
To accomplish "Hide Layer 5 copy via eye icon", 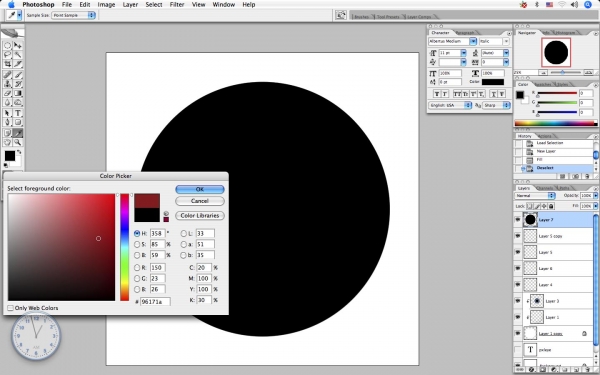I will [x=517, y=236].
